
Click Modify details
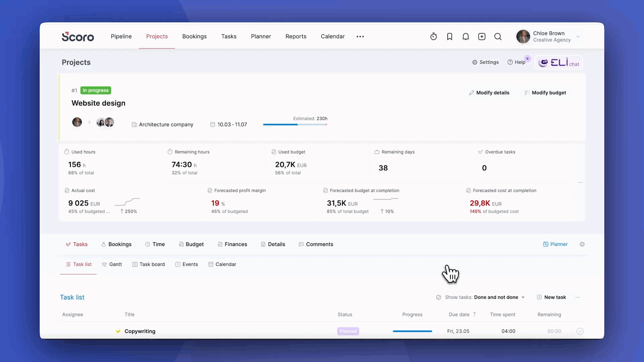[489, 93]
